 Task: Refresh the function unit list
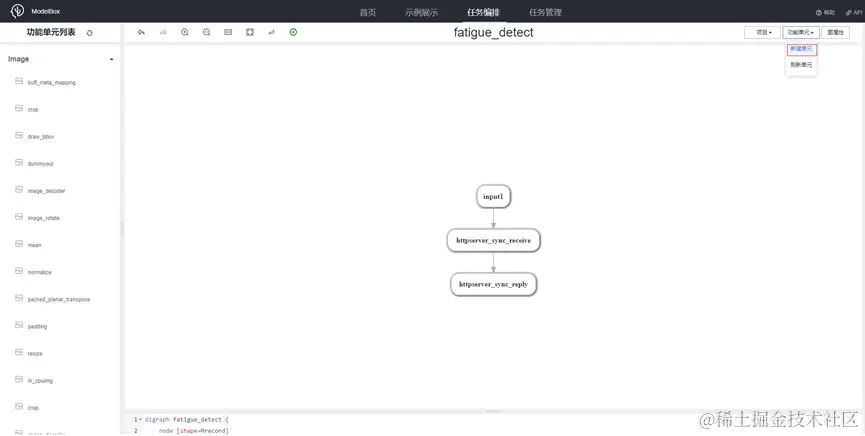[89, 33]
